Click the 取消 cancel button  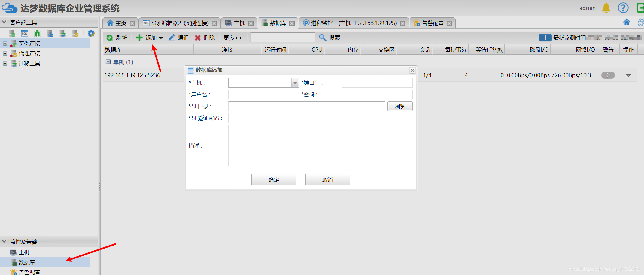pos(328,179)
